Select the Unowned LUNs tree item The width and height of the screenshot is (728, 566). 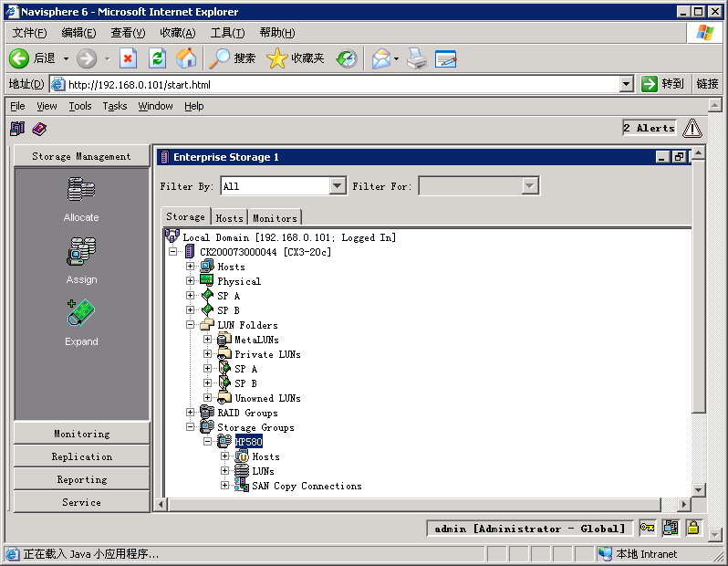[267, 398]
